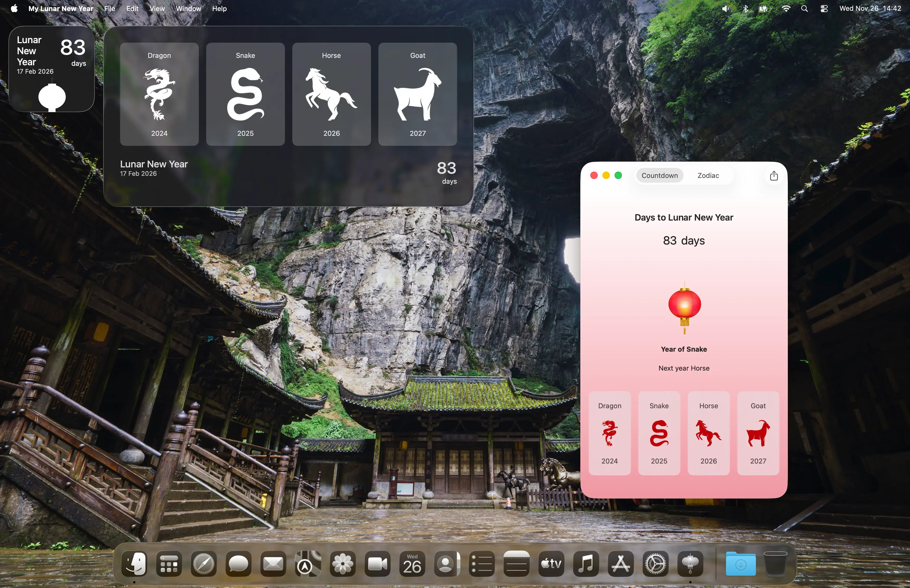The width and height of the screenshot is (910, 588).
Task: Switch to the Zodiac tab
Action: (708, 176)
